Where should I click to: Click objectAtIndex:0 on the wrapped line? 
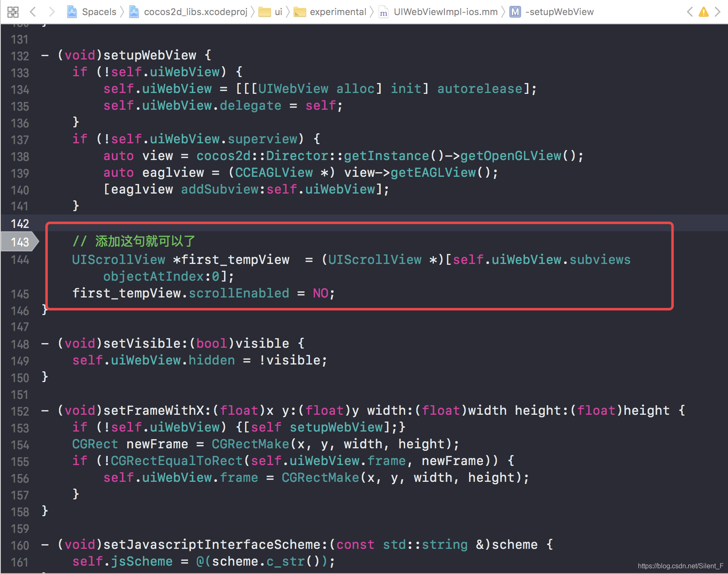161,276
